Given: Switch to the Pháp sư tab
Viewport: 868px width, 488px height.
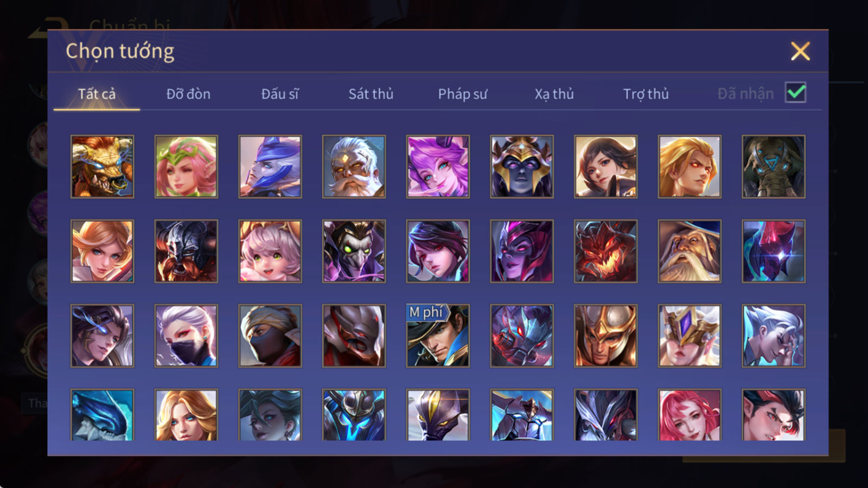Looking at the screenshot, I should tap(463, 94).
